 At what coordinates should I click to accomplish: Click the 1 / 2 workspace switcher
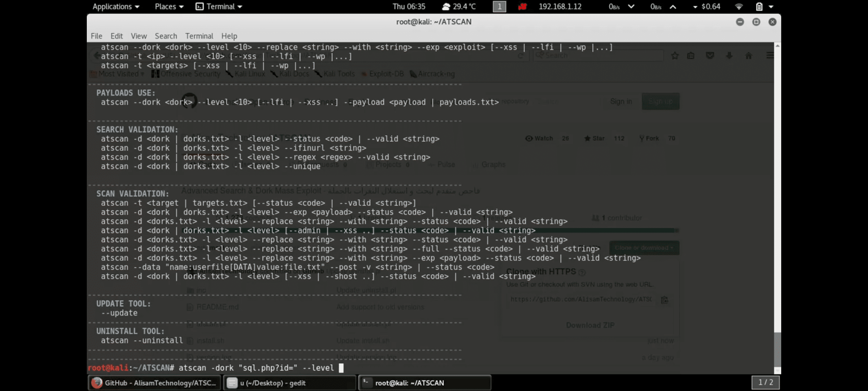(766, 382)
